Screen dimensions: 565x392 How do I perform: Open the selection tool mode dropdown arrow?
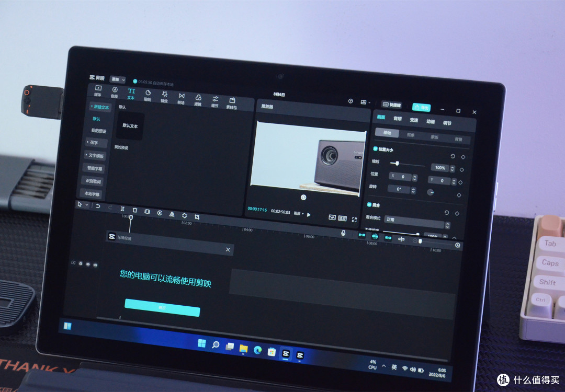pos(86,205)
